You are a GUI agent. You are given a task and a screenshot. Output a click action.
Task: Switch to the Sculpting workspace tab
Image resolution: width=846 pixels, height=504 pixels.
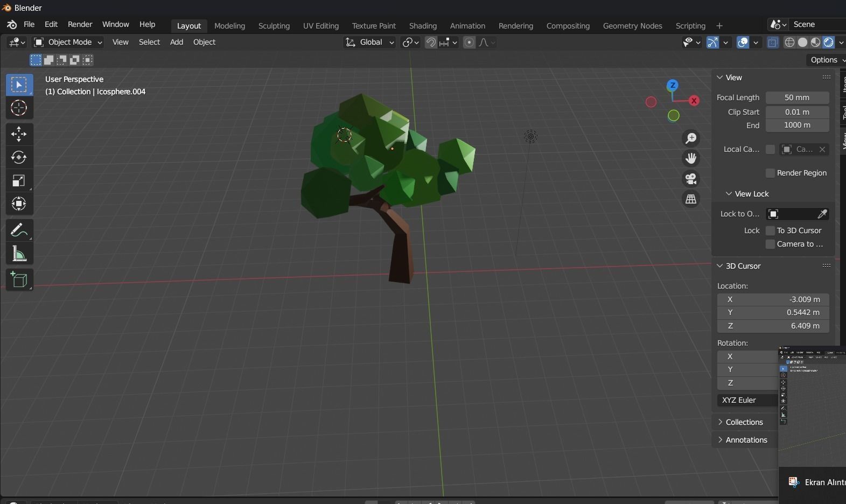pyautogui.click(x=274, y=26)
